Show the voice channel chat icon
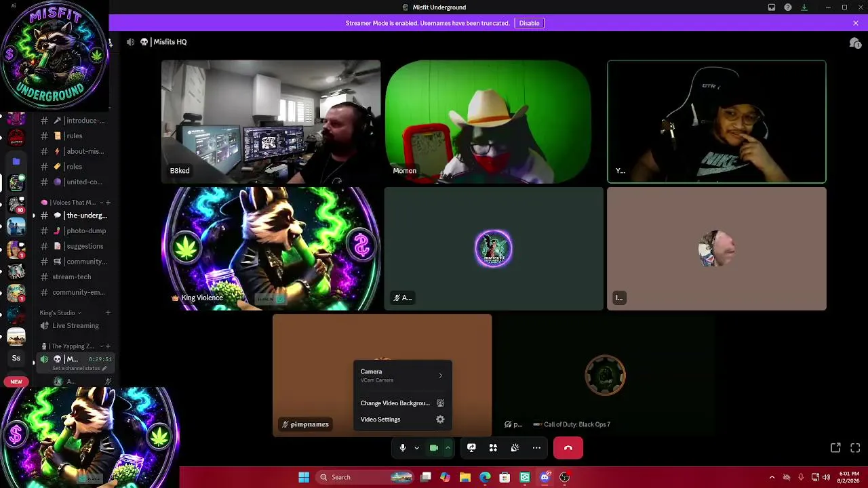 pos(855,43)
